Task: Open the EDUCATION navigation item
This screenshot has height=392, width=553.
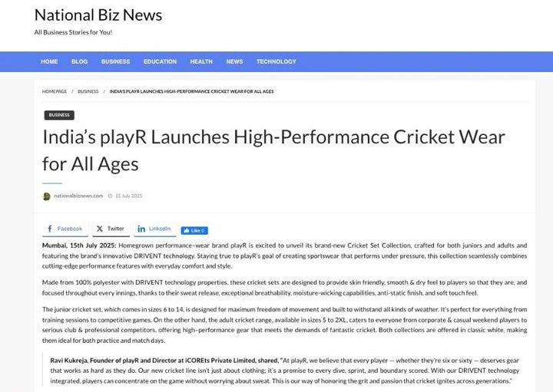Action: click(160, 61)
